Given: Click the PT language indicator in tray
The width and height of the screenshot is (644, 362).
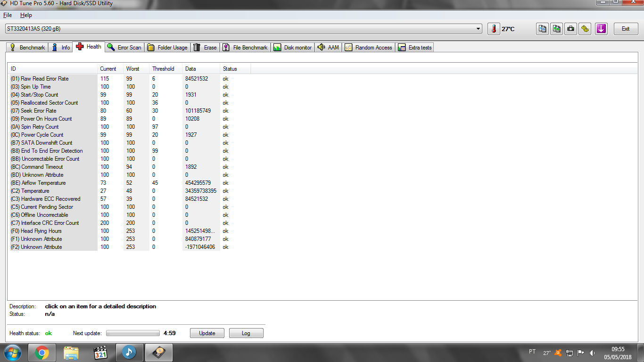Looking at the screenshot, I should pyautogui.click(x=532, y=352).
